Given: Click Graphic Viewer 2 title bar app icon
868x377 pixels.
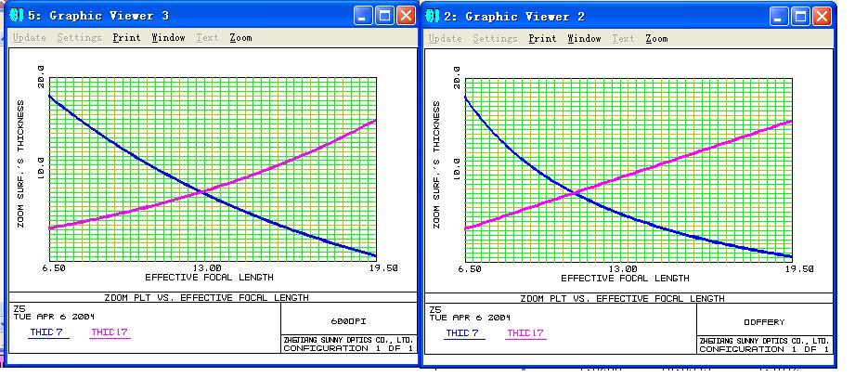Looking at the screenshot, I should pyautogui.click(x=433, y=16).
